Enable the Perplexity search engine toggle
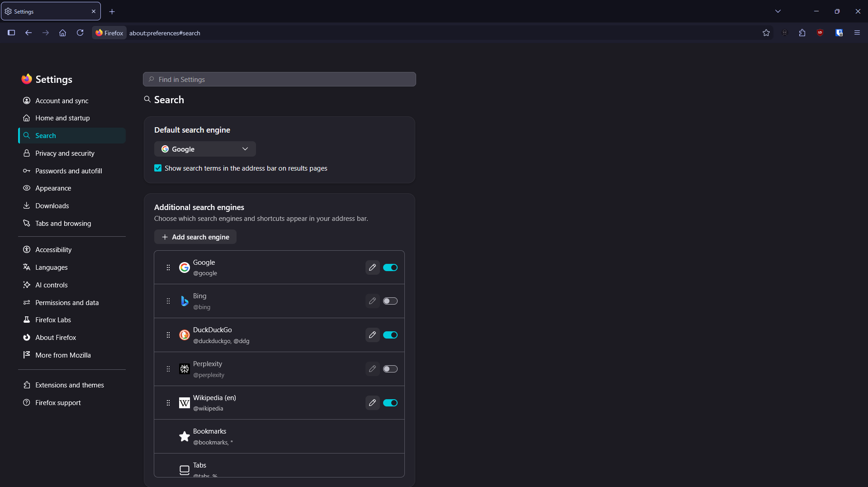Viewport: 868px width, 487px height. click(x=390, y=369)
